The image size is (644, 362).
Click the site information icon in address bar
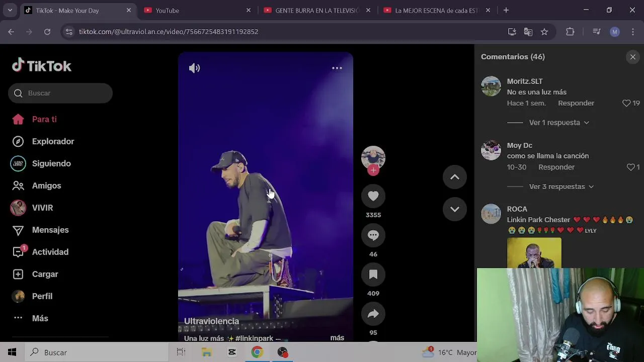tap(69, 32)
